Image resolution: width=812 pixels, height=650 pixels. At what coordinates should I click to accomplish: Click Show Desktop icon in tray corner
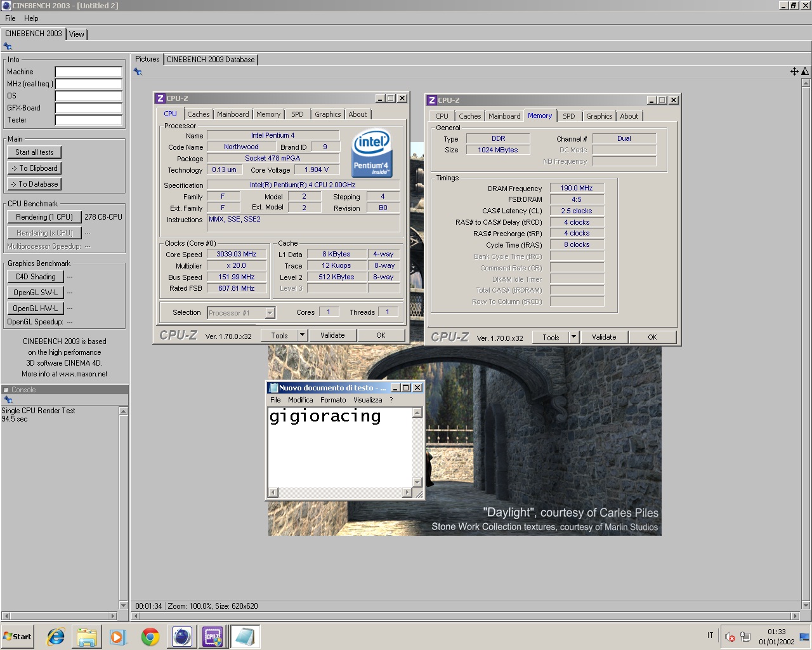click(804, 637)
